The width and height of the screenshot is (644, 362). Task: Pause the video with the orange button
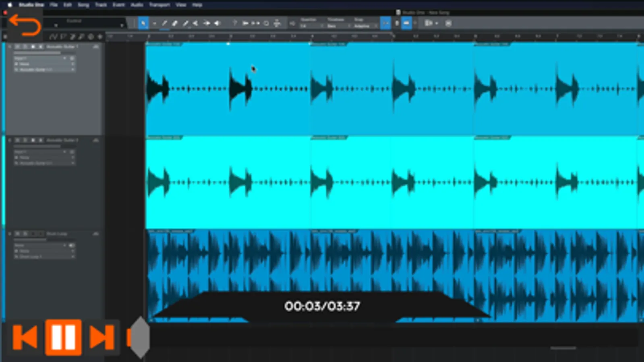click(63, 337)
